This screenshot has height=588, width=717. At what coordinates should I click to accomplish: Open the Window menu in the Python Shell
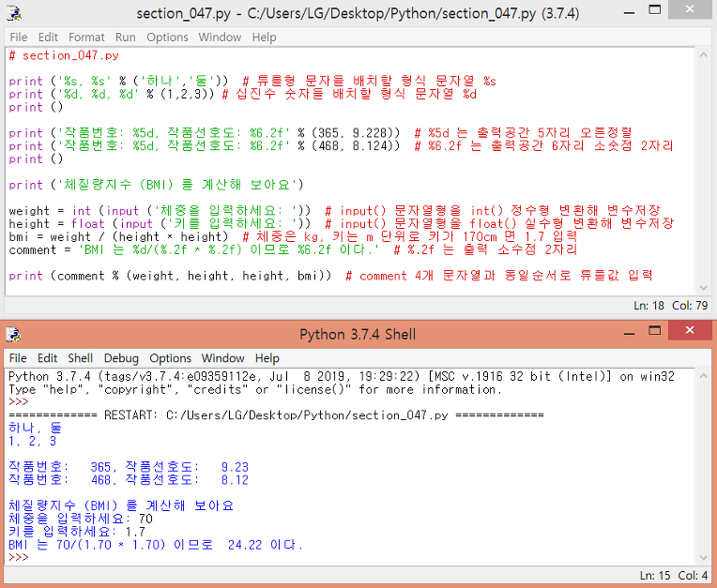222,357
